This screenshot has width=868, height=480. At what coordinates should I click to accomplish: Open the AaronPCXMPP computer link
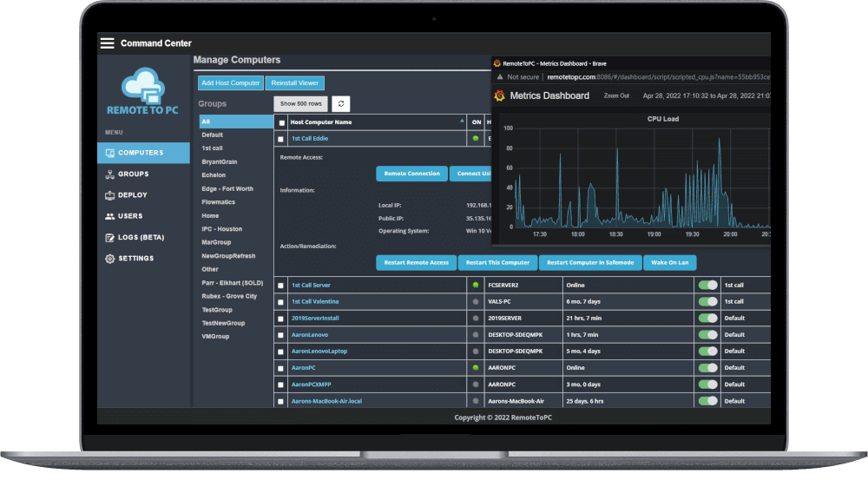pyautogui.click(x=311, y=385)
